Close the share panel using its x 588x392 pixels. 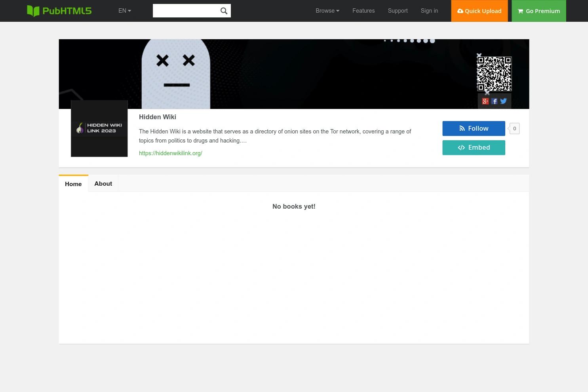coord(487,93)
